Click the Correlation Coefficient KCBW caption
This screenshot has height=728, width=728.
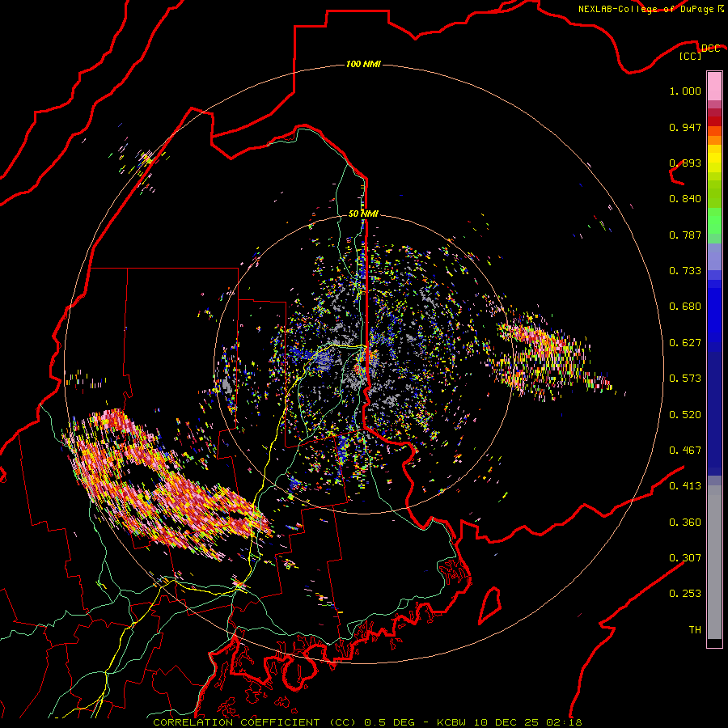tap(367, 722)
